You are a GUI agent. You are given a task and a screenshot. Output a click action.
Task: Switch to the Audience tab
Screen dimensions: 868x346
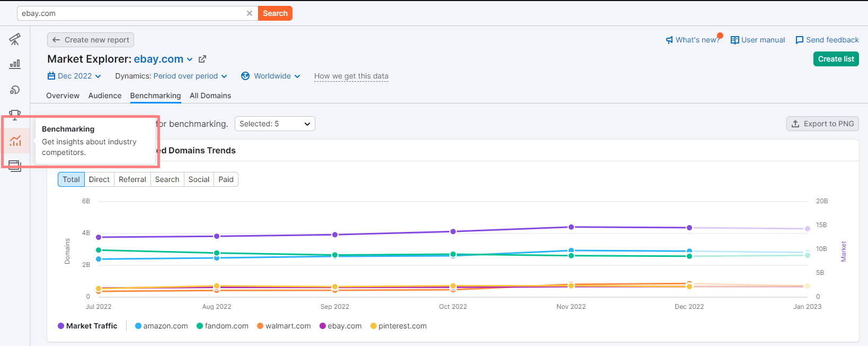pyautogui.click(x=105, y=96)
